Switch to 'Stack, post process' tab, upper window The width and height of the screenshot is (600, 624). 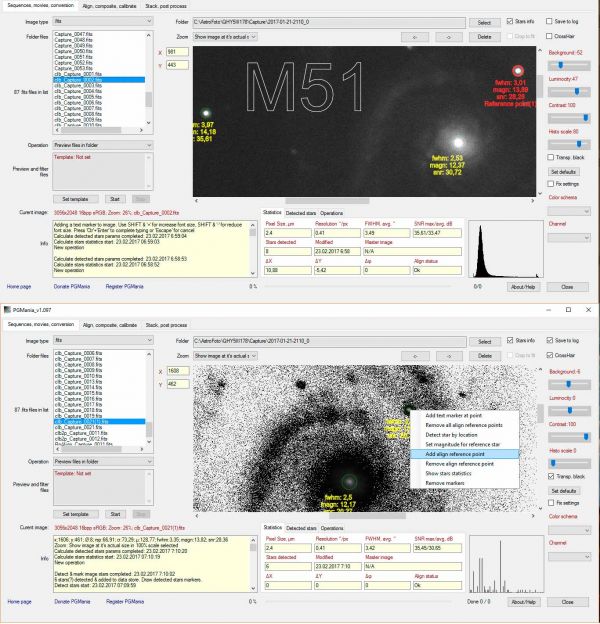point(166,6)
